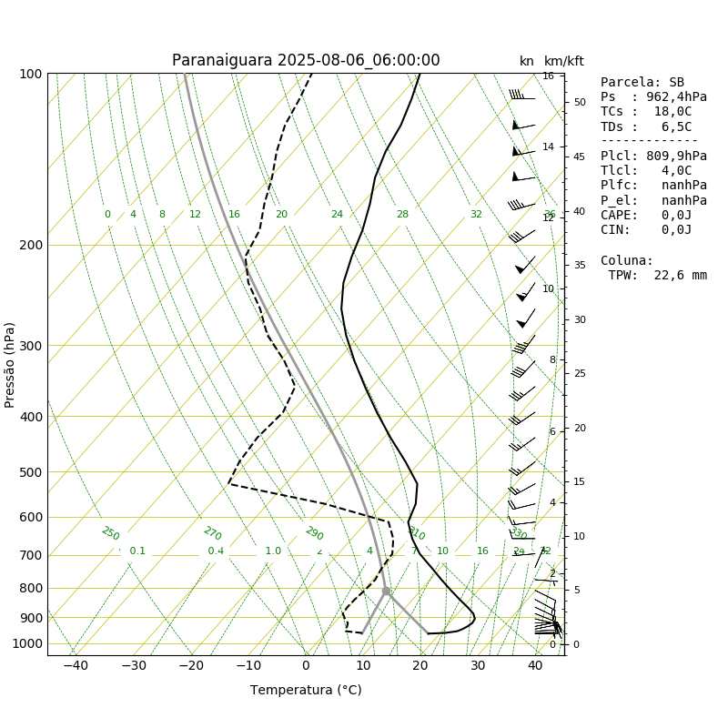Click the topmost wind barb near 16 km

(521, 95)
